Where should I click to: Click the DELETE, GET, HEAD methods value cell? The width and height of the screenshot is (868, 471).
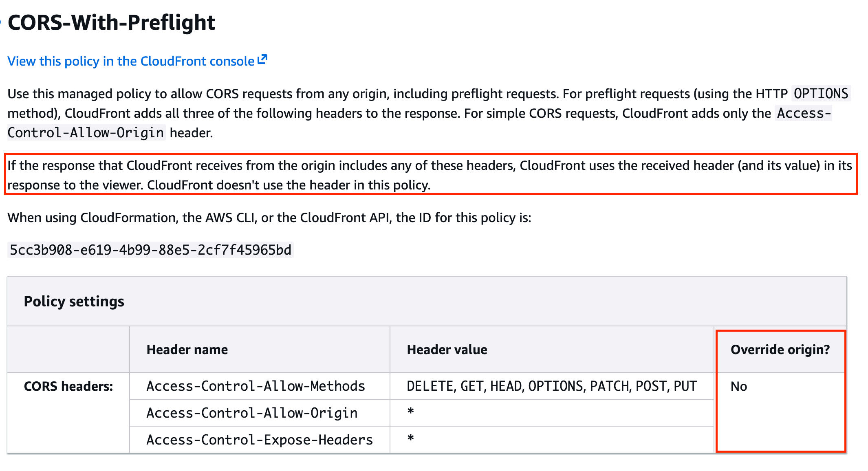click(x=551, y=386)
